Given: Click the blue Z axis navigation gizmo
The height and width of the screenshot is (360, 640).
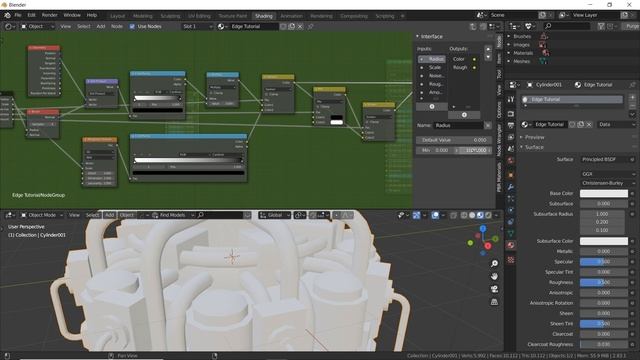Looking at the screenshot, I should (x=483, y=229).
